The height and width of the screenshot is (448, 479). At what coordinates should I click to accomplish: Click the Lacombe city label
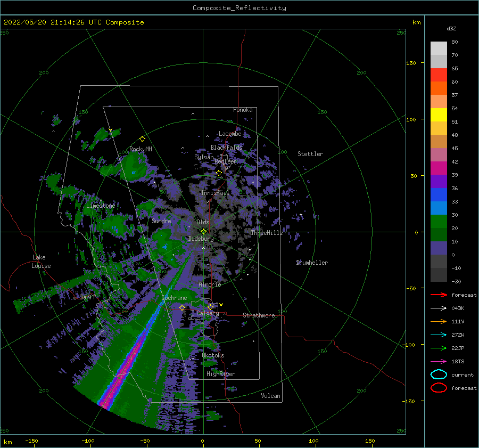(230, 134)
